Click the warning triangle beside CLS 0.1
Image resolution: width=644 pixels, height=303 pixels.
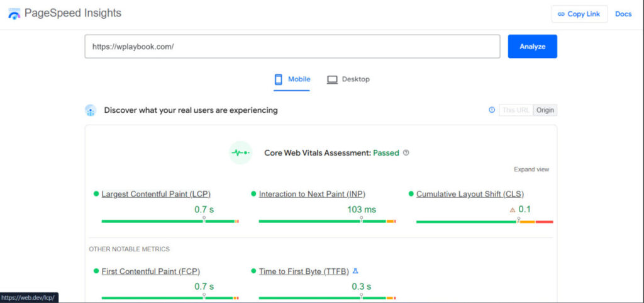pos(512,210)
